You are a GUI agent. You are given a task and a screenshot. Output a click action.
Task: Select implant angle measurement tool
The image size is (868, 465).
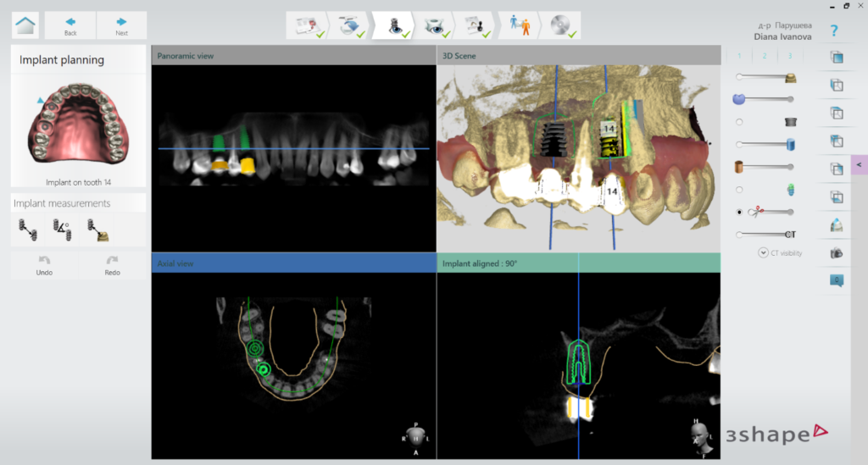(x=61, y=228)
